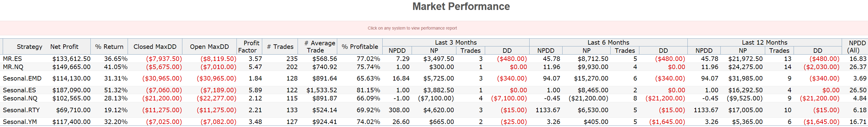Click the Closed MaxDD column header
This screenshot has width=868, height=127.
(x=155, y=47)
